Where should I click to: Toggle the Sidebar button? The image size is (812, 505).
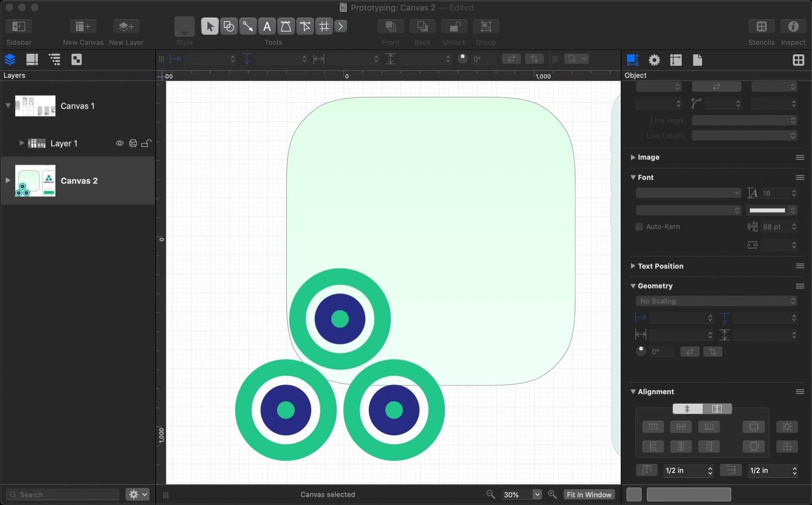(x=19, y=26)
